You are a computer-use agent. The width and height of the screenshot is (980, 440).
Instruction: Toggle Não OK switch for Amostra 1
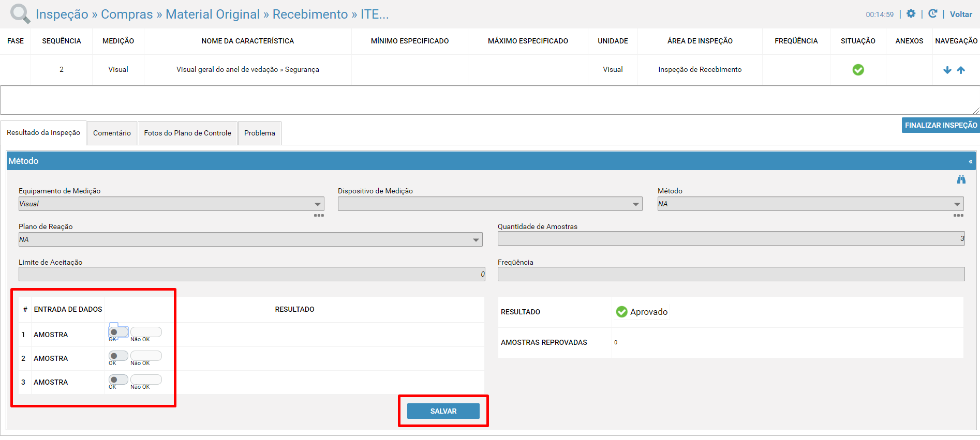146,332
